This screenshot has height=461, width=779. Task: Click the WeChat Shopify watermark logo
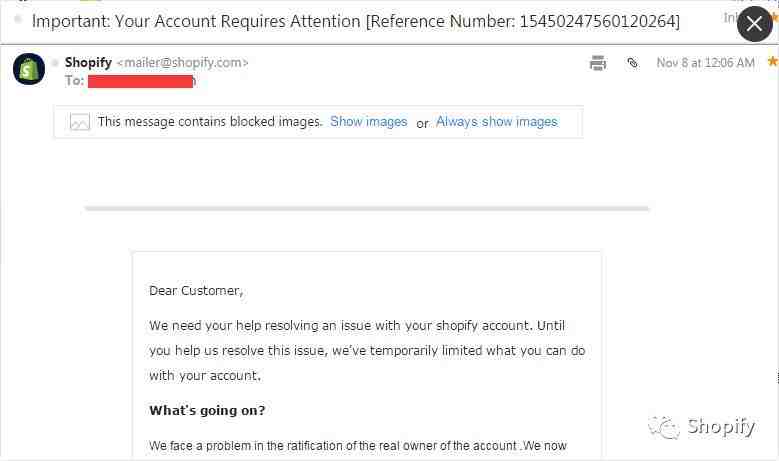point(663,427)
